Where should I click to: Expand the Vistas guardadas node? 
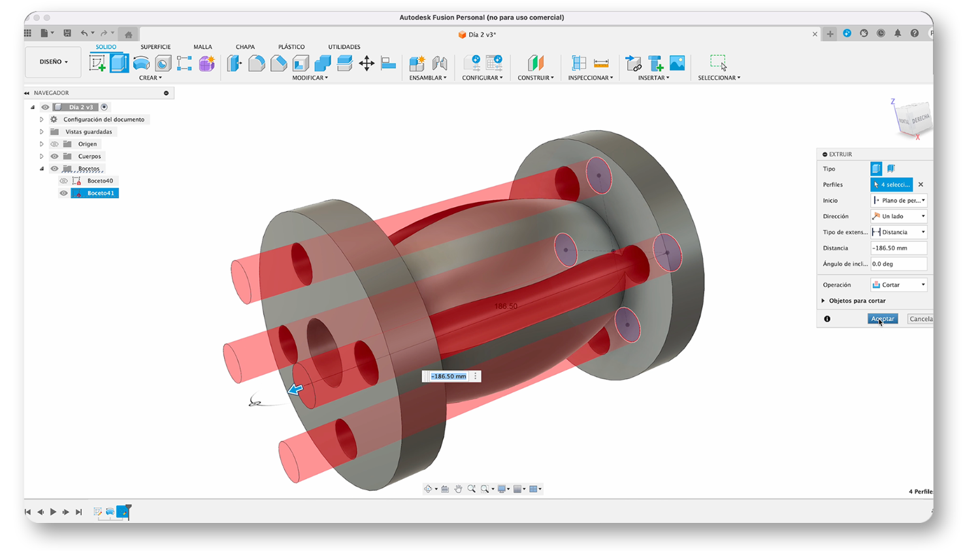(x=41, y=132)
